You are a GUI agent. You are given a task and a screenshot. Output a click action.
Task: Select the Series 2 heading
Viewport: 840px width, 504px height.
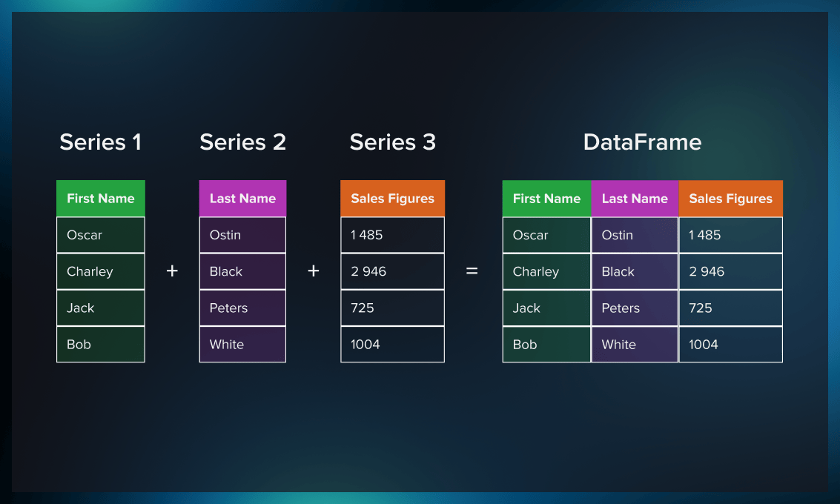point(242,142)
